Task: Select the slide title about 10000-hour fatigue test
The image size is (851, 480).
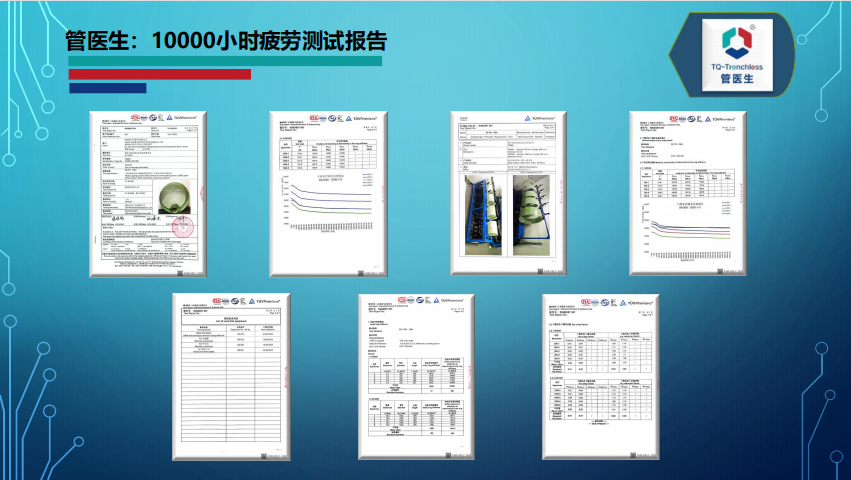Action: [x=225, y=41]
